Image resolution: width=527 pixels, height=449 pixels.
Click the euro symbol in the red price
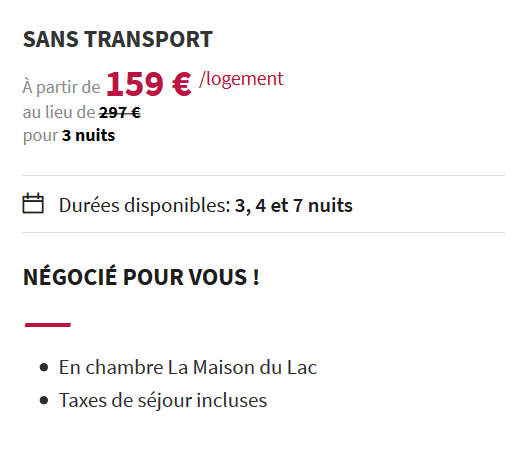[182, 84]
